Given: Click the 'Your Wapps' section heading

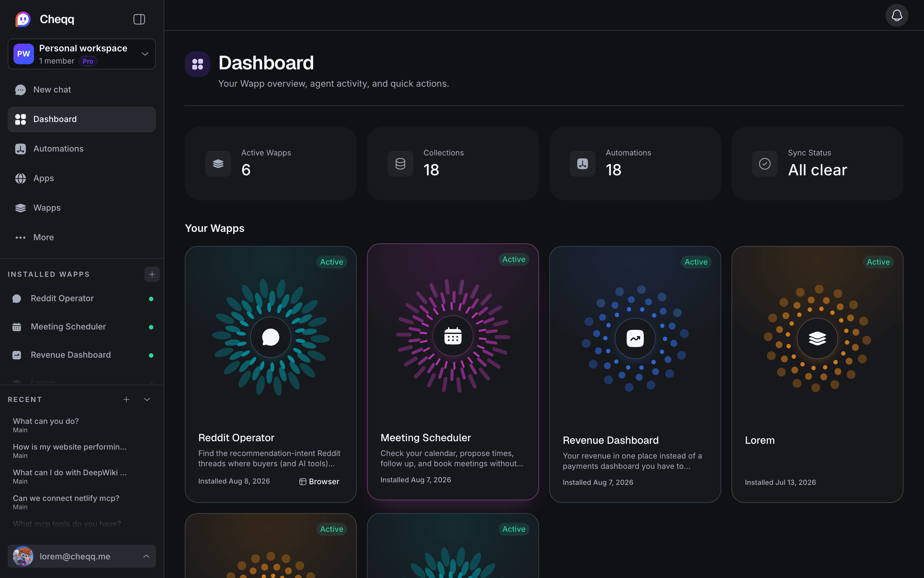Looking at the screenshot, I should pos(215,228).
